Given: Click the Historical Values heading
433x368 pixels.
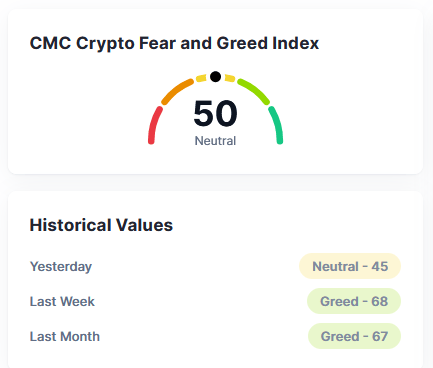Looking at the screenshot, I should point(101,225).
